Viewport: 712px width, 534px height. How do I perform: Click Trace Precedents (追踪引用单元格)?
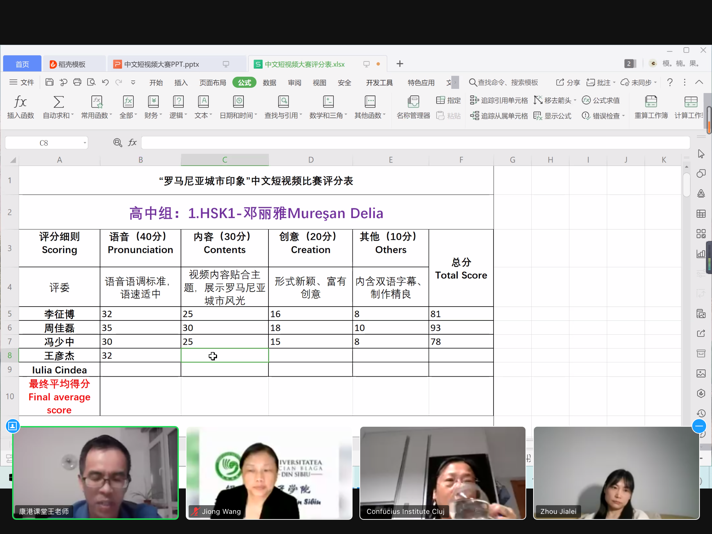click(x=499, y=100)
